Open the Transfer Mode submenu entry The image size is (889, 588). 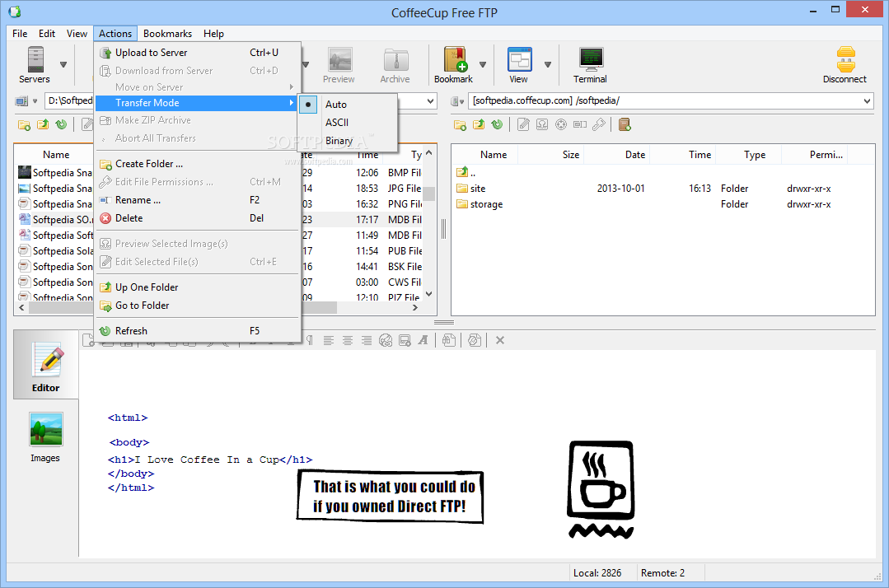click(x=197, y=103)
